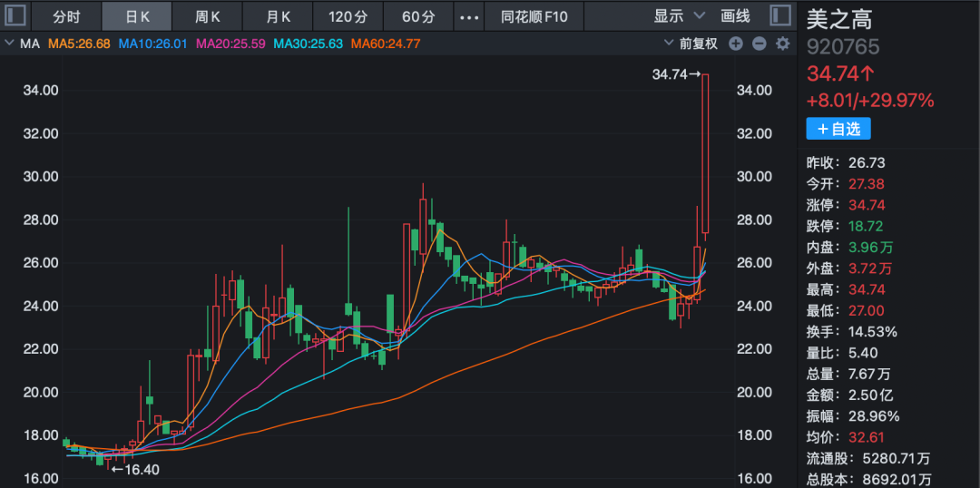
Task: Click the zoom in plus icon
Action: coord(736,44)
